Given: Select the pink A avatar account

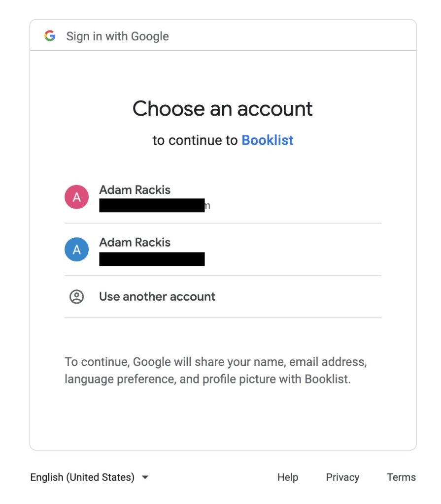Looking at the screenshot, I should pyautogui.click(x=76, y=197).
